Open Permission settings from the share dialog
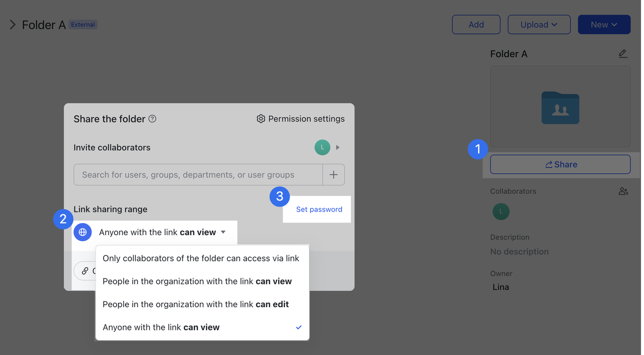Image resolution: width=644 pixels, height=355 pixels. [x=300, y=119]
